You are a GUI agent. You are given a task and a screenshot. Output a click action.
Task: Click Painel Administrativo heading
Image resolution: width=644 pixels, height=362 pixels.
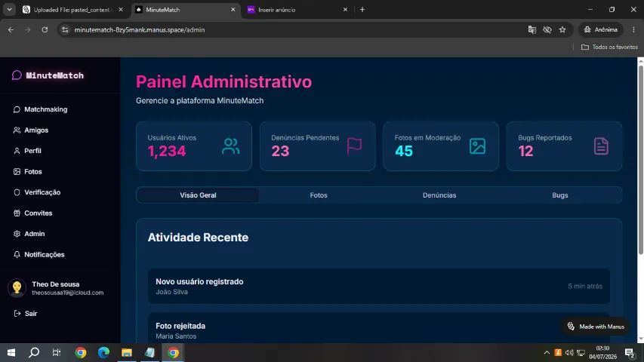coord(223,81)
